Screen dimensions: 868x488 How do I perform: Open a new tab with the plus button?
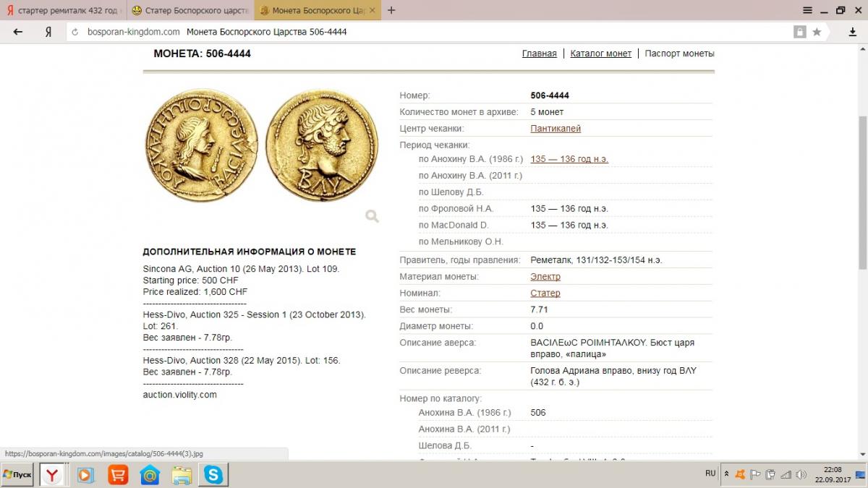pos(391,10)
